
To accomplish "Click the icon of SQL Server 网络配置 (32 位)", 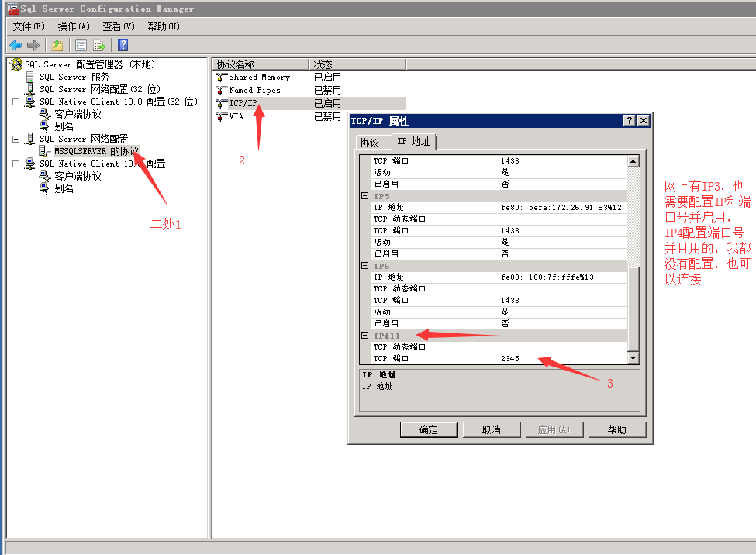I will tap(30, 89).
